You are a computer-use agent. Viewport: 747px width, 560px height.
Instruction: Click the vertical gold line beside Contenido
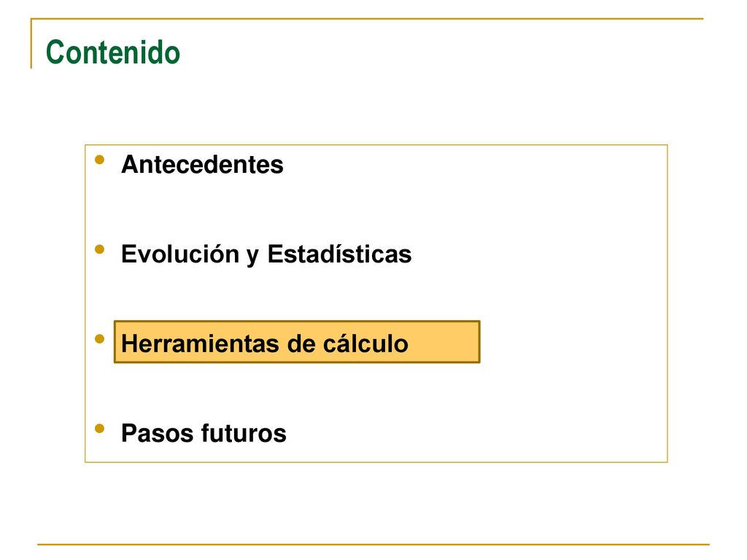pyautogui.click(x=31, y=44)
